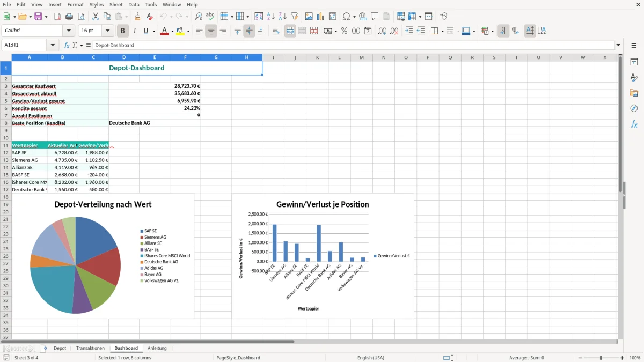Open the Format menu
Screen dimensions: 644x362
(75, 4)
